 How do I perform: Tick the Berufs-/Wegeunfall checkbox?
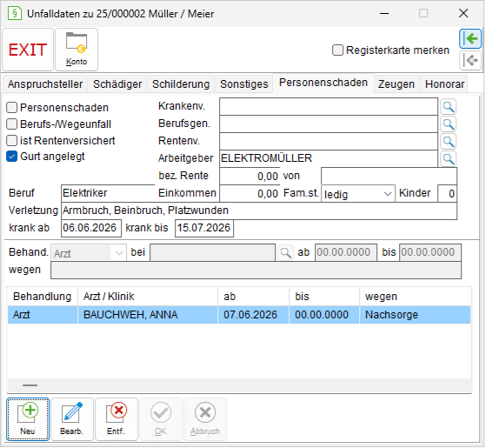tap(12, 124)
